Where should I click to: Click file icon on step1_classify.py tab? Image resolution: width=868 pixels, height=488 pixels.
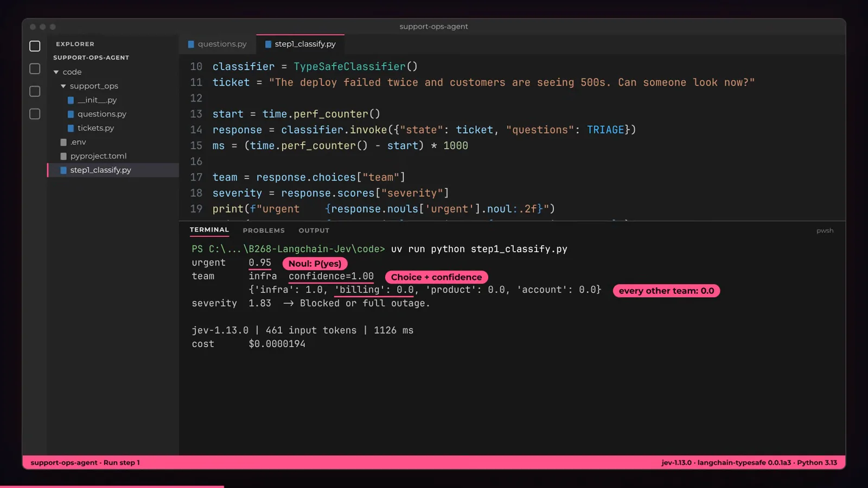[x=268, y=44]
